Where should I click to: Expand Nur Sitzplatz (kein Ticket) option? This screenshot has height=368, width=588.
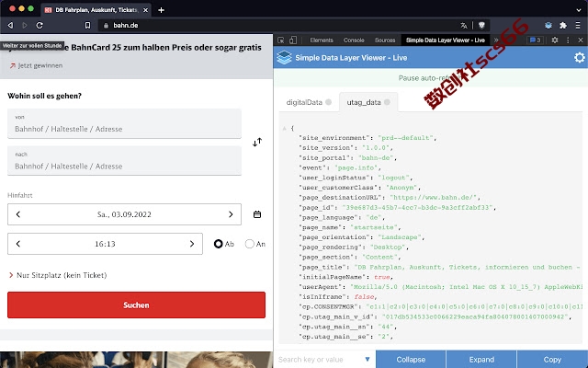click(x=58, y=275)
